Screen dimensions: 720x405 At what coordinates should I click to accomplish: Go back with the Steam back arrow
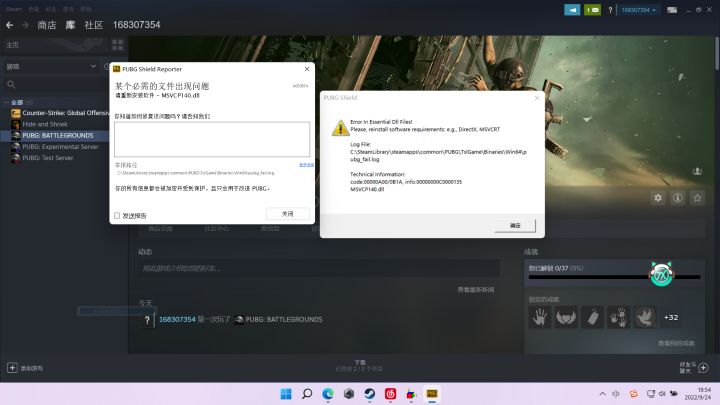9,25
